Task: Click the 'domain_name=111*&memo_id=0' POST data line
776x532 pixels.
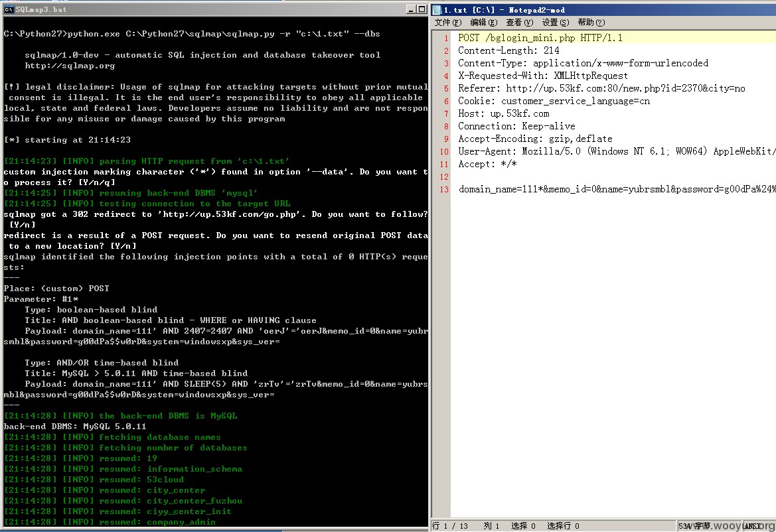Action: pos(617,189)
